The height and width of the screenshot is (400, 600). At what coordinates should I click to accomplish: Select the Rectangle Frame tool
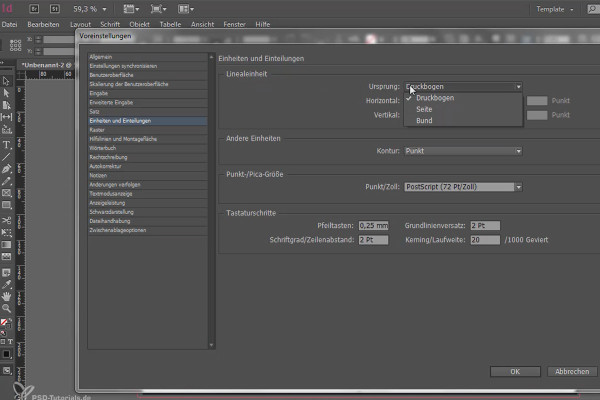(6, 193)
